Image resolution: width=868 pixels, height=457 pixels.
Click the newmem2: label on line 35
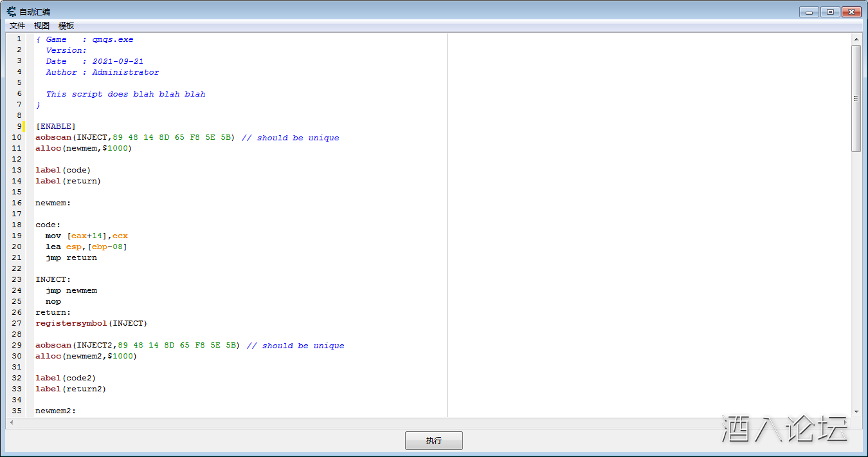pyautogui.click(x=54, y=411)
